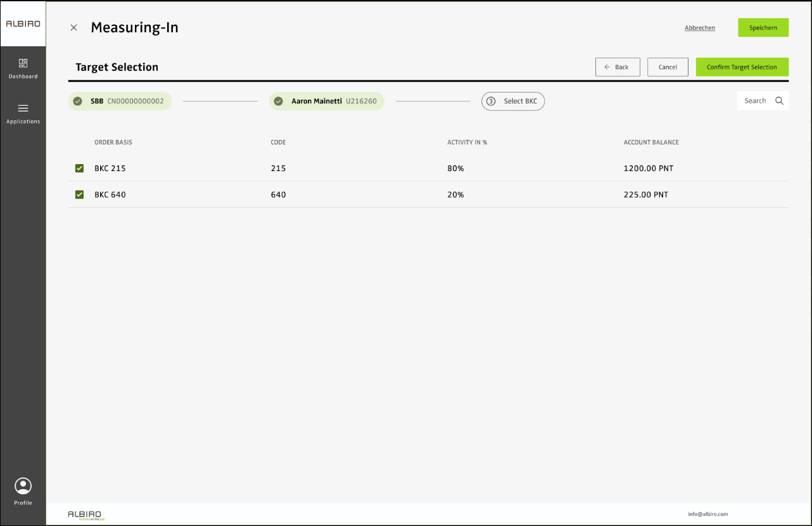This screenshot has height=526, width=812.
Task: Click Aaron Mainetti step checkmark icon
Action: (278, 101)
